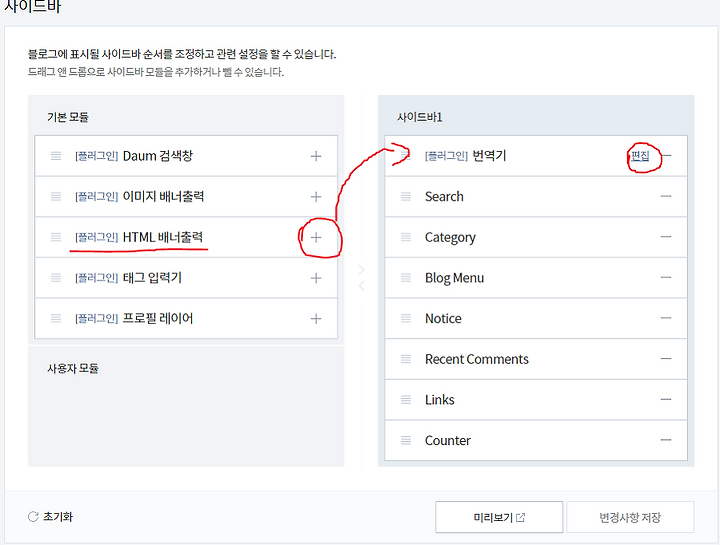Screen dimensions: 720x545
Task: Grab the drag handle of Search
Action: coord(406,197)
